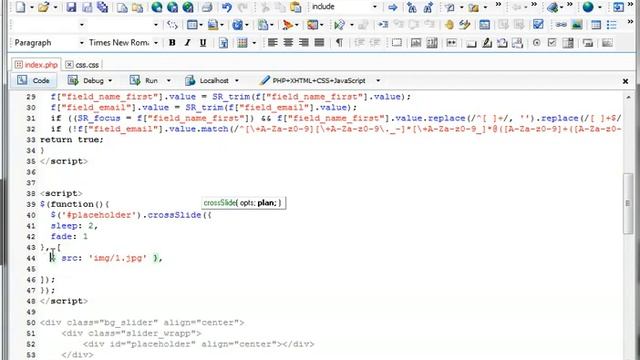Screen dimensions: 640x360
Task: Toggle Bold formatting
Action: (x=172, y=42)
